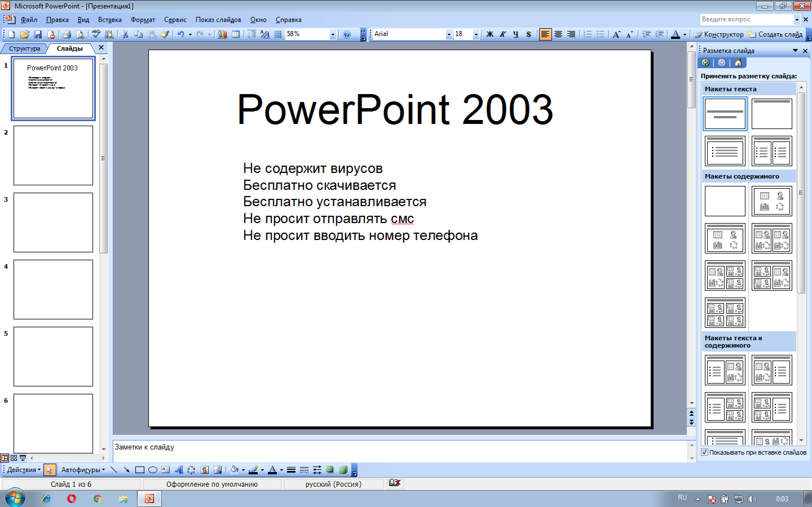Open the zoom percentage dropdown
812x507 pixels.
[x=332, y=34]
